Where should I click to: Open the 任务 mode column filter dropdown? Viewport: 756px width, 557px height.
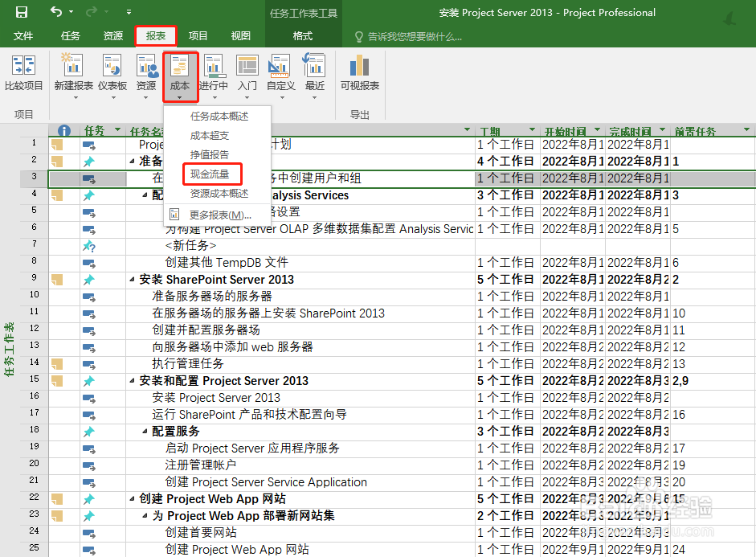(117, 129)
